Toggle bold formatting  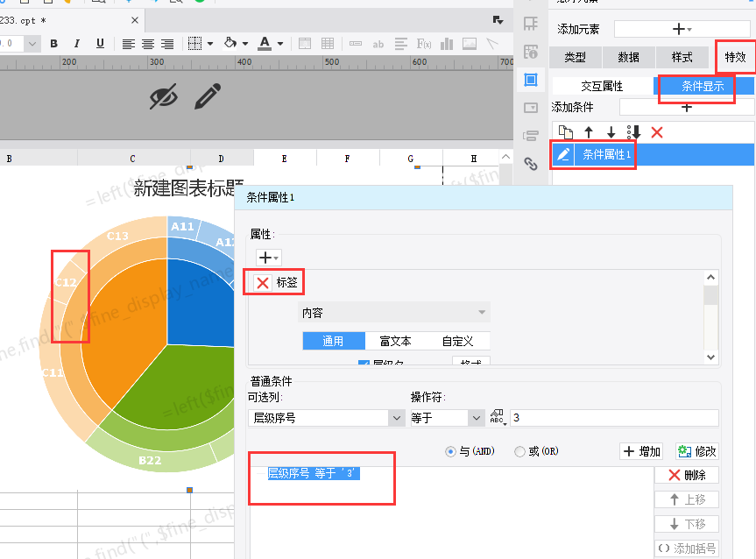54,44
